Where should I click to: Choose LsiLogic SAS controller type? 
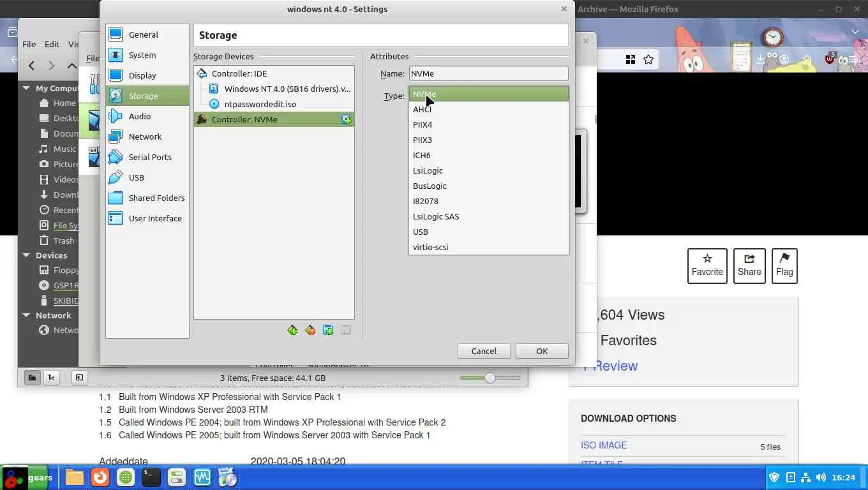pos(488,216)
